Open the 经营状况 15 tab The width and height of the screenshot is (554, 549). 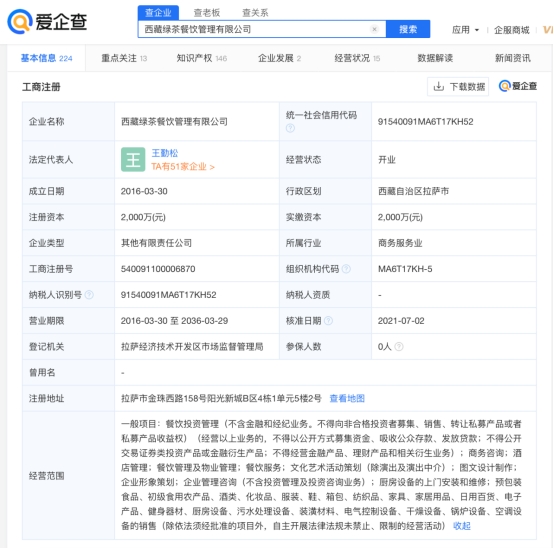pyautogui.click(x=357, y=58)
